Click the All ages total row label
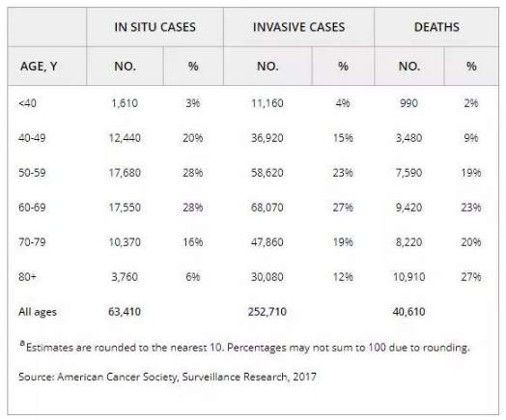 (38, 312)
